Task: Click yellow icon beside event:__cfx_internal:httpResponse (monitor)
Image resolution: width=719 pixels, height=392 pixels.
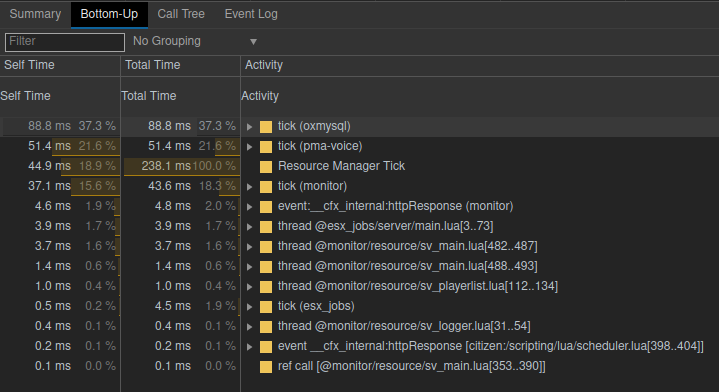Action: click(266, 207)
